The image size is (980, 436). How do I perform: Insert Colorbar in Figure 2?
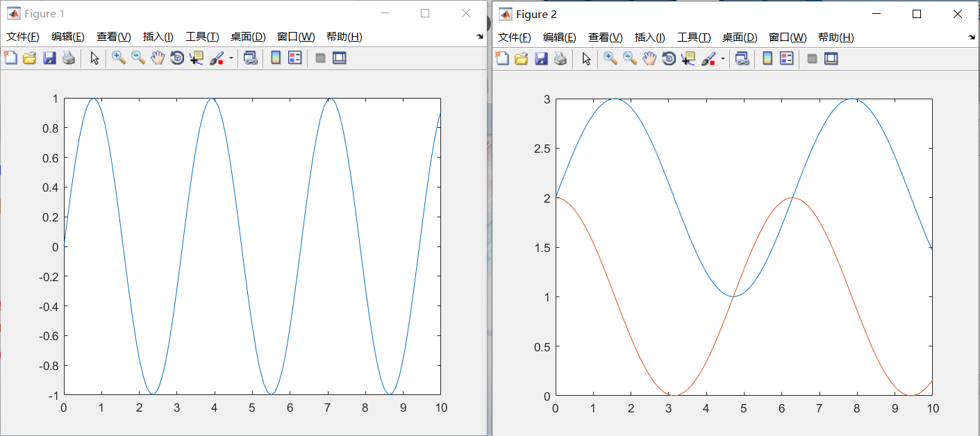[x=767, y=59]
